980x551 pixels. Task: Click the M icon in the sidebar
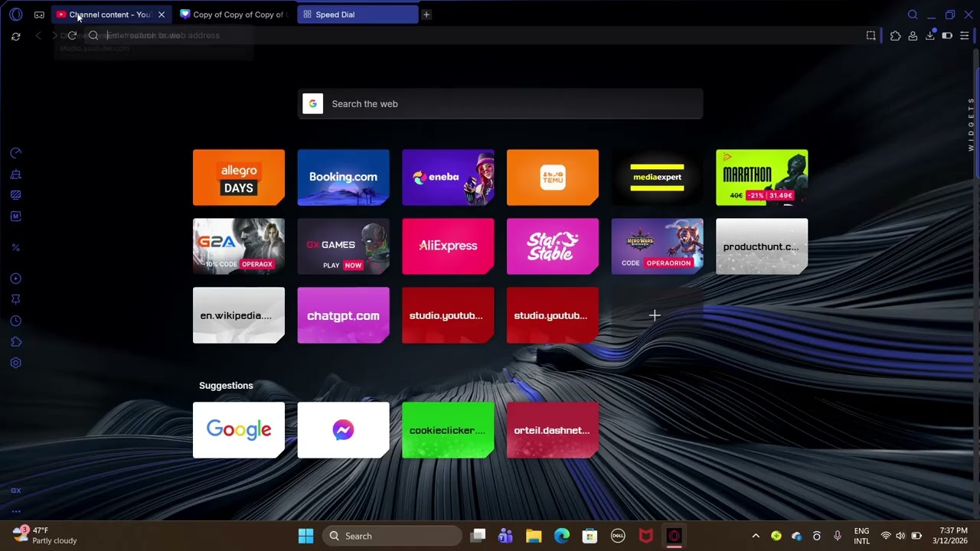click(x=15, y=217)
